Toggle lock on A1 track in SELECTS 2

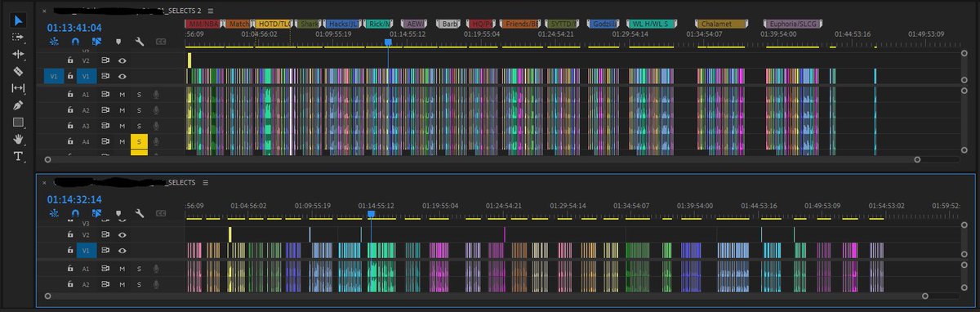point(70,95)
